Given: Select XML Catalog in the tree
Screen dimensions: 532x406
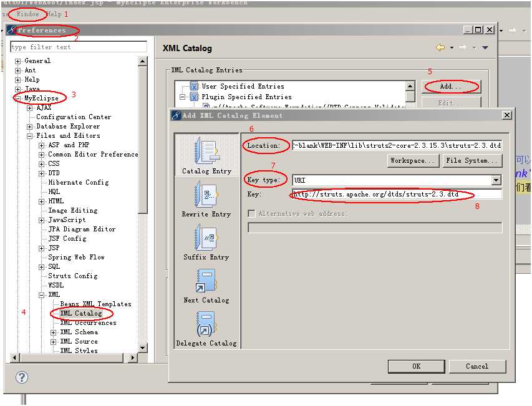Looking at the screenshot, I should pos(81,314).
